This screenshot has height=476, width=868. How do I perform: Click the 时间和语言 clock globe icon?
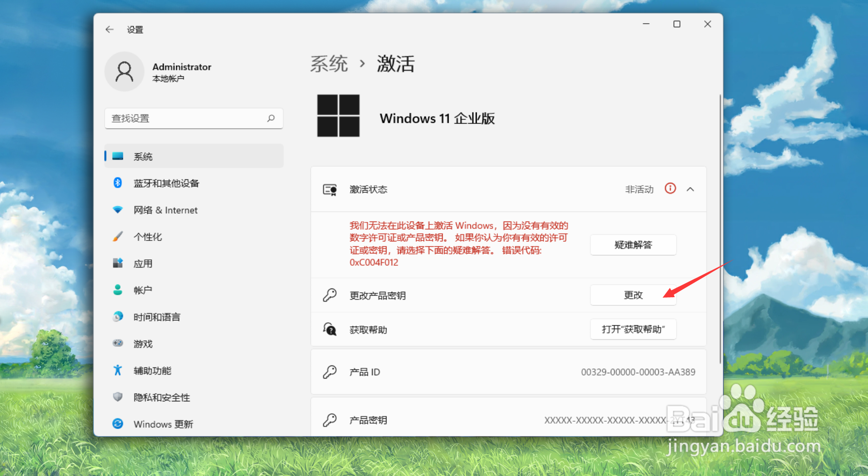[118, 317]
